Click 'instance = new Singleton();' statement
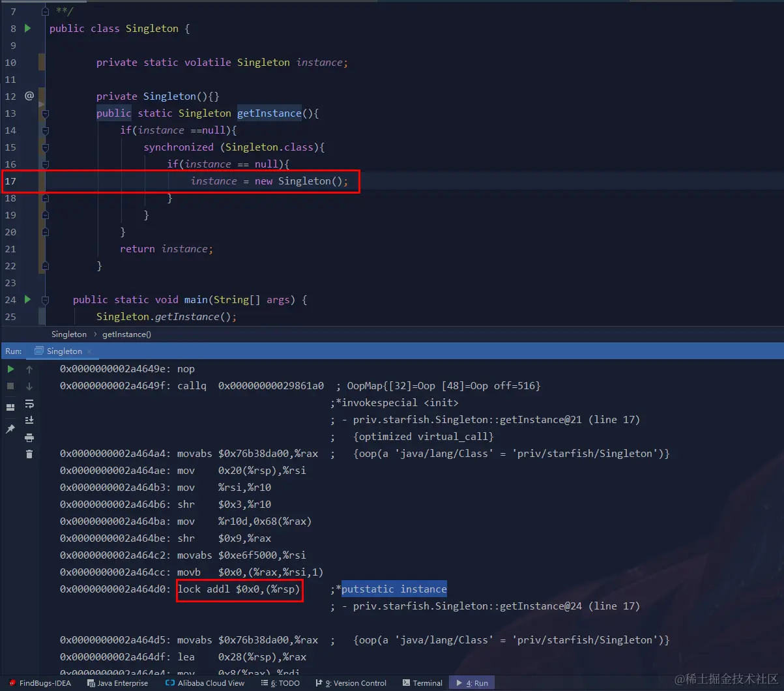The width and height of the screenshot is (784, 691). pyautogui.click(x=270, y=181)
